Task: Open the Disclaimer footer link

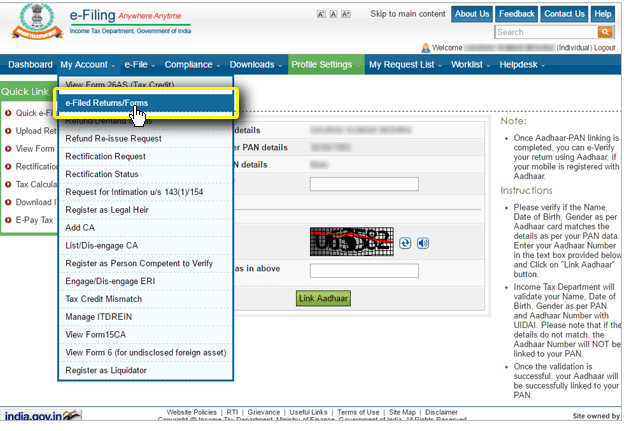Action: click(441, 412)
